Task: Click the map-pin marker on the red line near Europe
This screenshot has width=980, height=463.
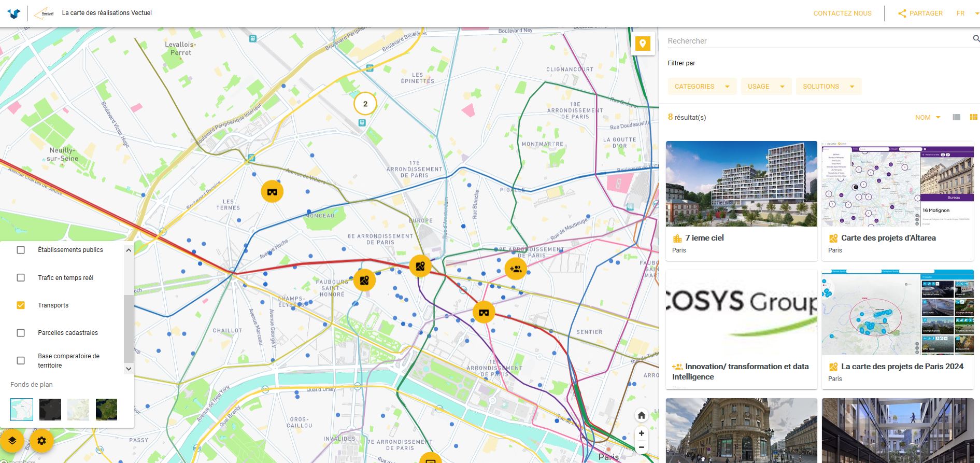Action: (x=420, y=266)
